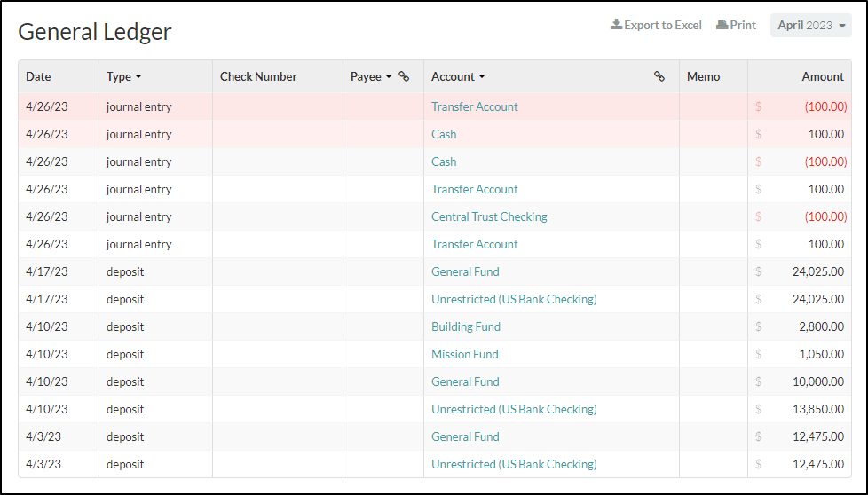Click the link icon in Account column header
The image size is (868, 495).
click(659, 76)
